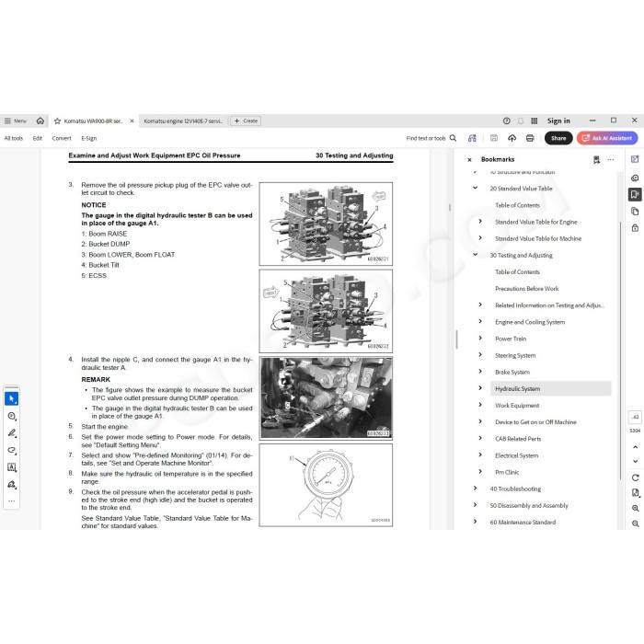Open the E-Sign menu

pos(88,138)
